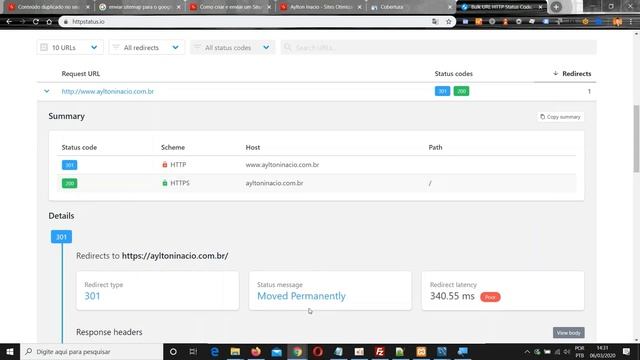Click the translate icon in address bar
The image size is (640, 360).
(435, 22)
